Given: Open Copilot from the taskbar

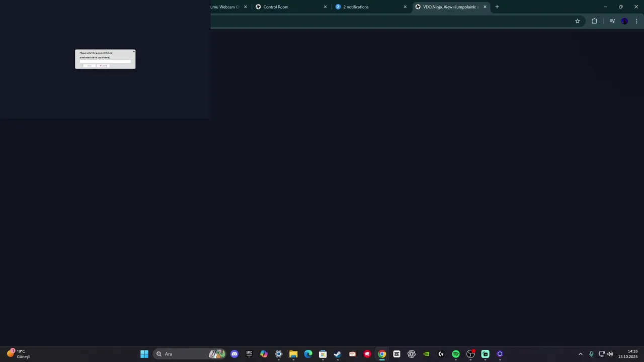Looking at the screenshot, I should coord(264,354).
